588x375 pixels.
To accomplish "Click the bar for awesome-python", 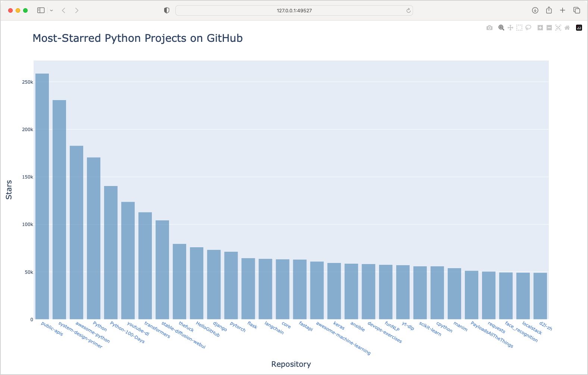I will coord(76,232).
